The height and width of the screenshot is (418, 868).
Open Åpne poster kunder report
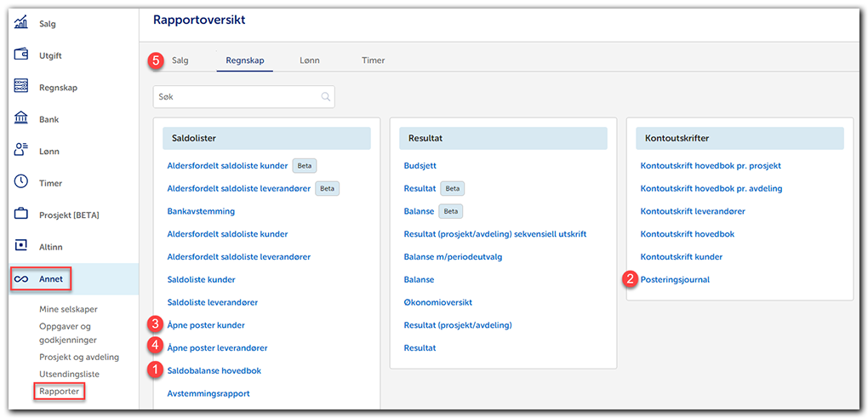coord(206,324)
